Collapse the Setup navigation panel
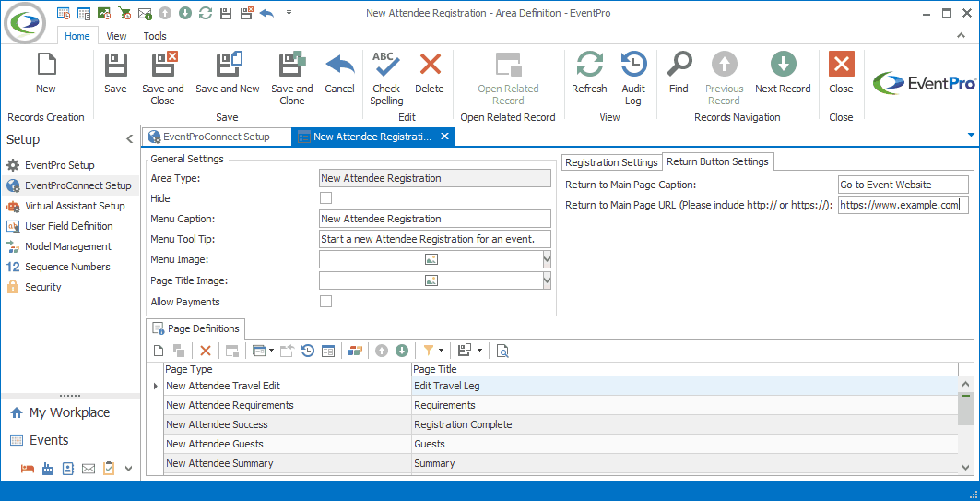The image size is (980, 501). [129, 138]
